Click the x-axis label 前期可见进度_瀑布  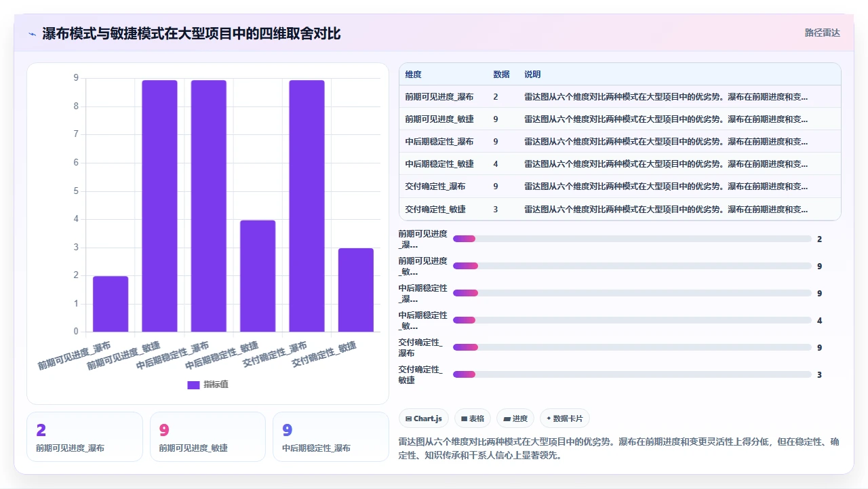(75, 356)
